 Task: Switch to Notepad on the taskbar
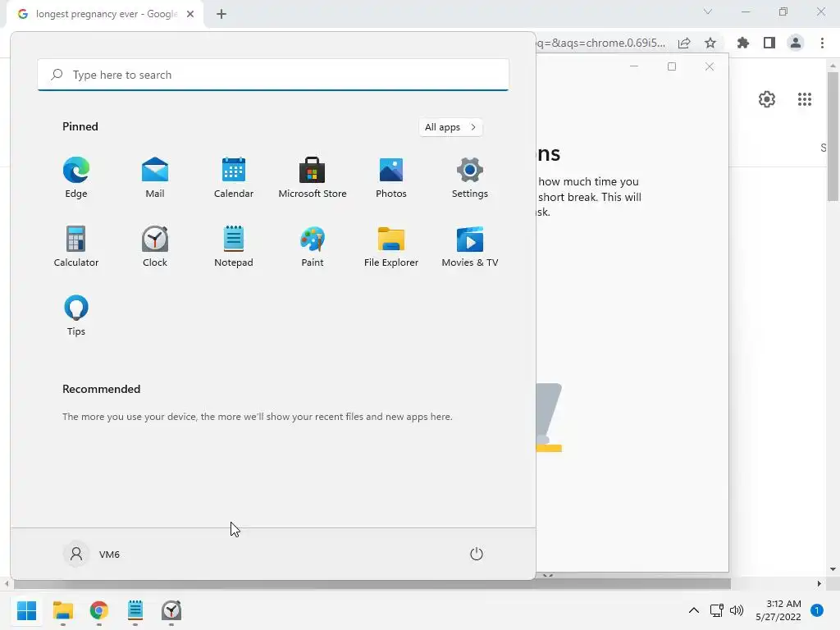pyautogui.click(x=135, y=610)
